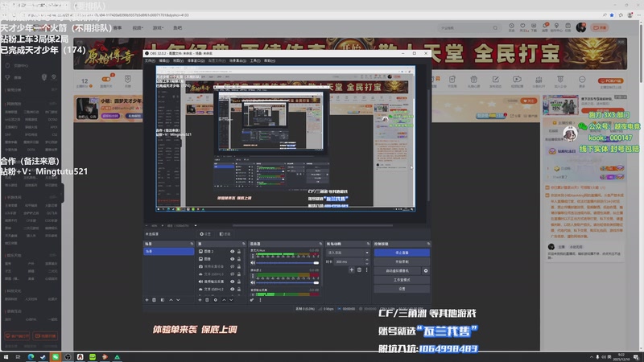Open WeChat from the taskbar
The width and height of the screenshot is (644, 362).
56,357
